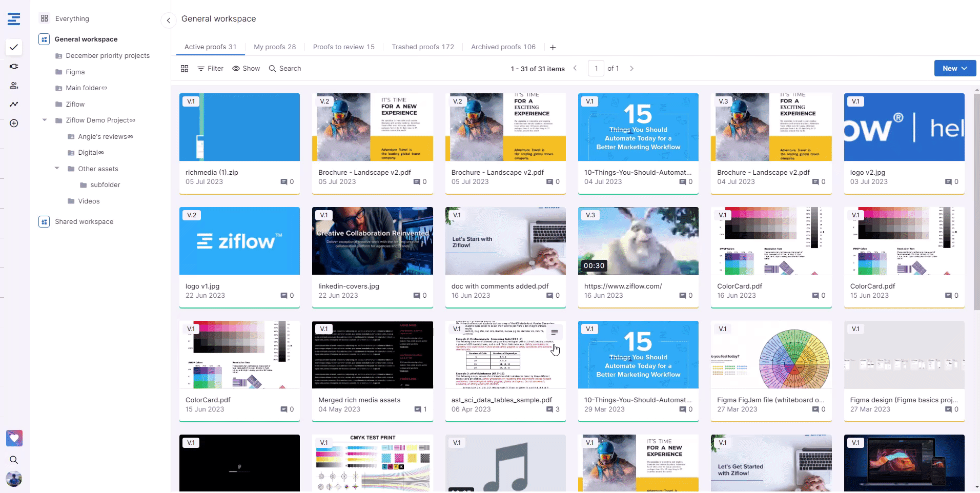The image size is (980, 493).
Task: Click the Ziflow logo icon in sidebar
Action: click(x=14, y=19)
